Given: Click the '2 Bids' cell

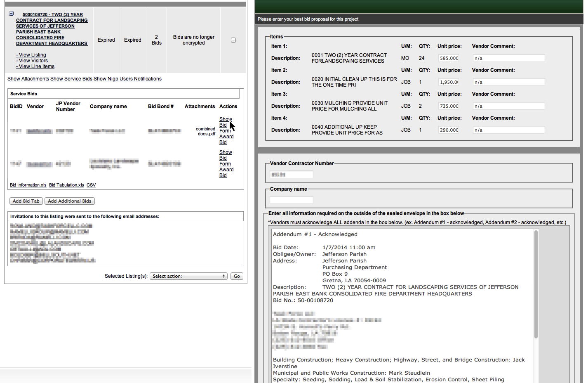Looking at the screenshot, I should tap(157, 40).
